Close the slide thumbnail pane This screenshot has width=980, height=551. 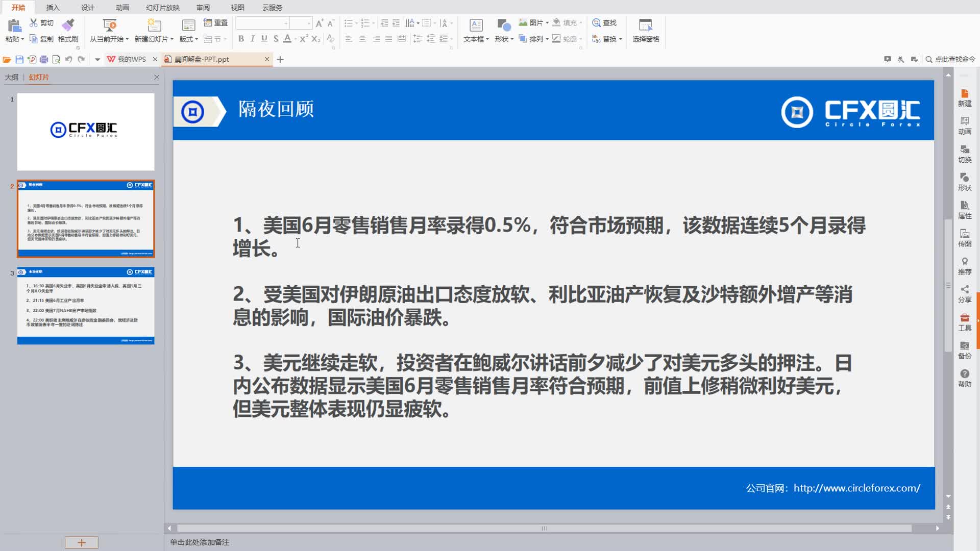(157, 77)
